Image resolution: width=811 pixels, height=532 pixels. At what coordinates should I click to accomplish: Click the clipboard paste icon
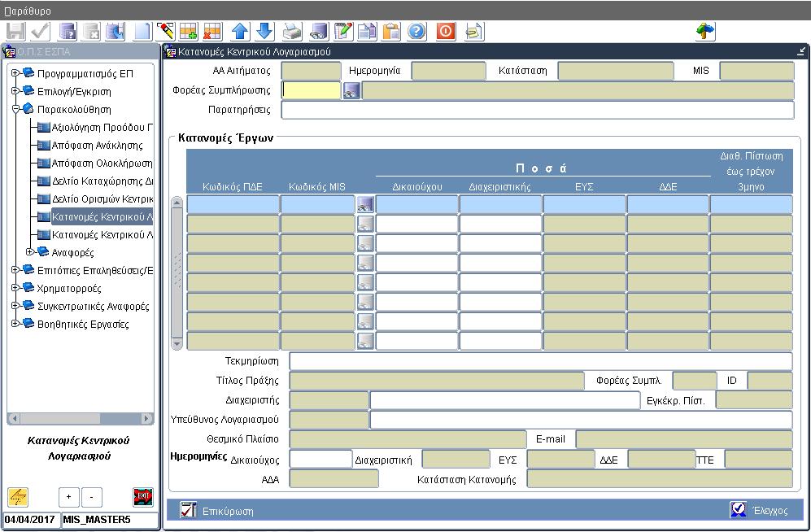point(391,32)
